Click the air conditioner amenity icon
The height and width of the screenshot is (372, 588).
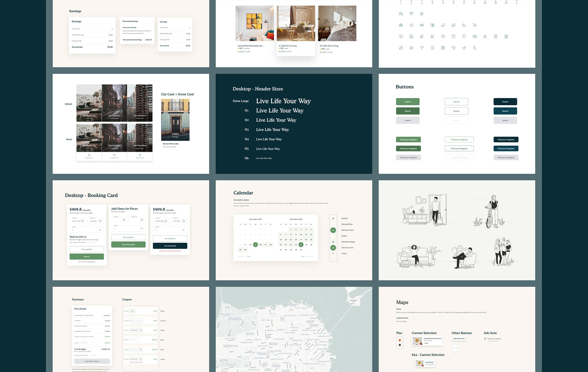[x=443, y=36]
